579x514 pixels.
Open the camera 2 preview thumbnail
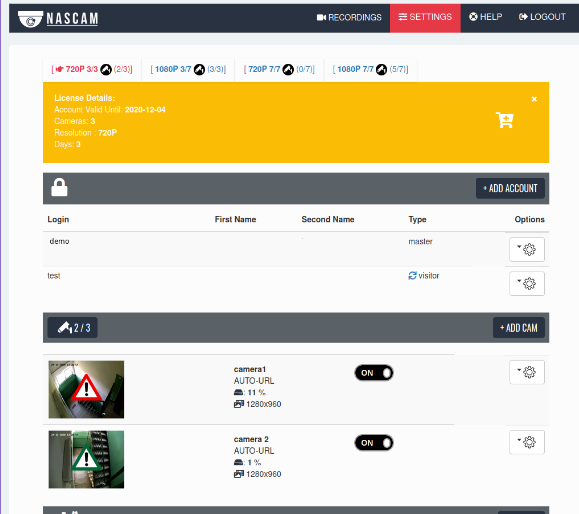86,459
